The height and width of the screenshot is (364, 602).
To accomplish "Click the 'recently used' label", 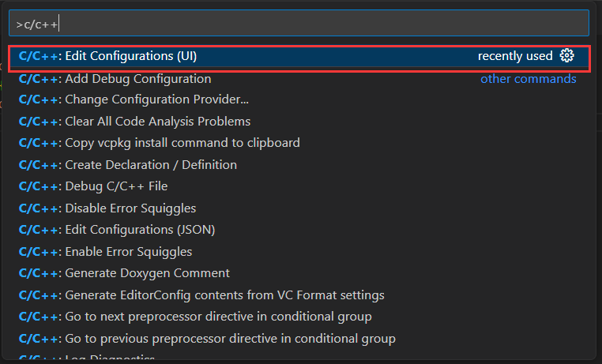I will point(515,56).
